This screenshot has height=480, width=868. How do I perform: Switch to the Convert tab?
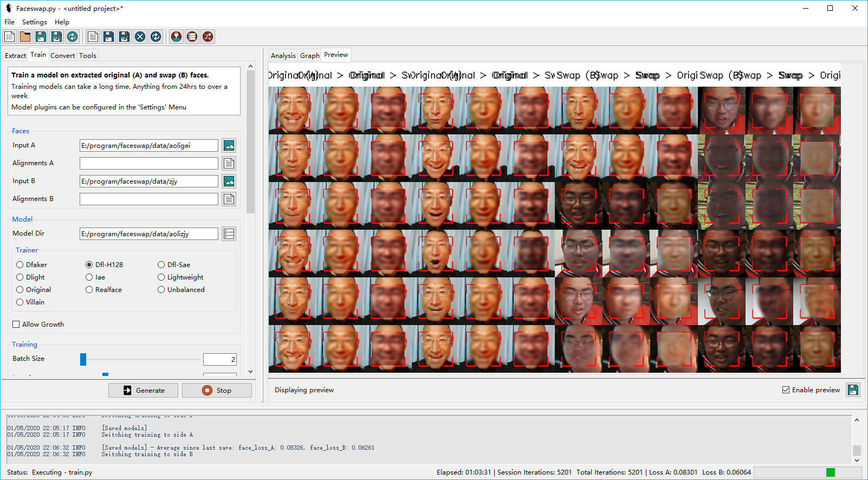pos(62,55)
